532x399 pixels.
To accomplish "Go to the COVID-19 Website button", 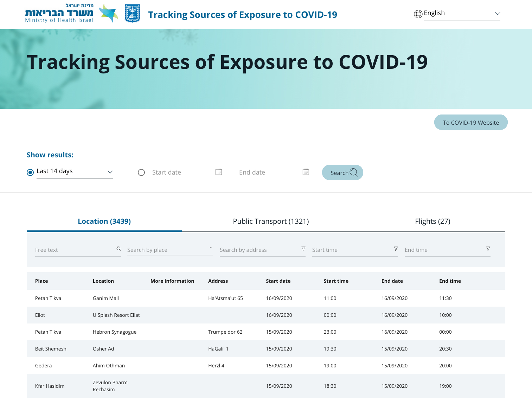I will [x=471, y=123].
